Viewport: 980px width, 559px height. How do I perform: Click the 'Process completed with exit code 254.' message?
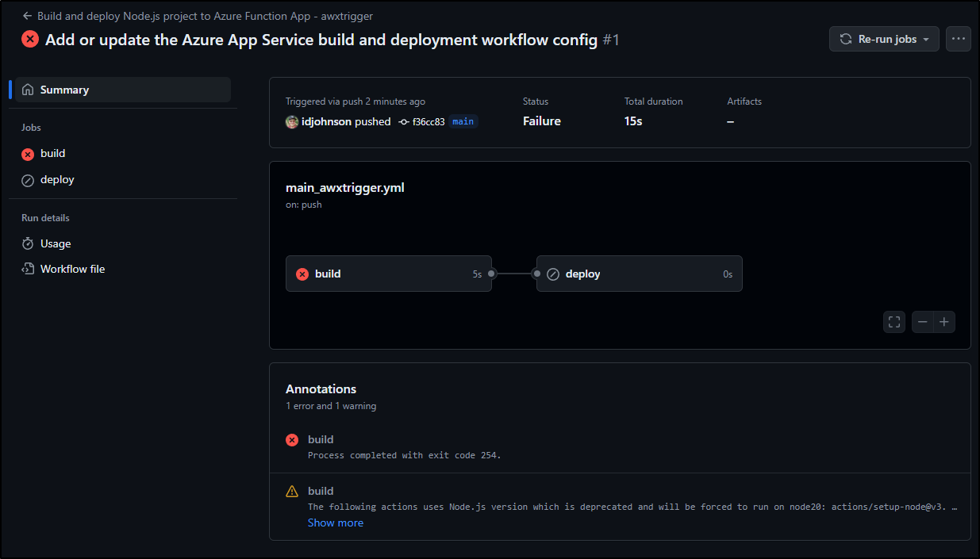[405, 455]
